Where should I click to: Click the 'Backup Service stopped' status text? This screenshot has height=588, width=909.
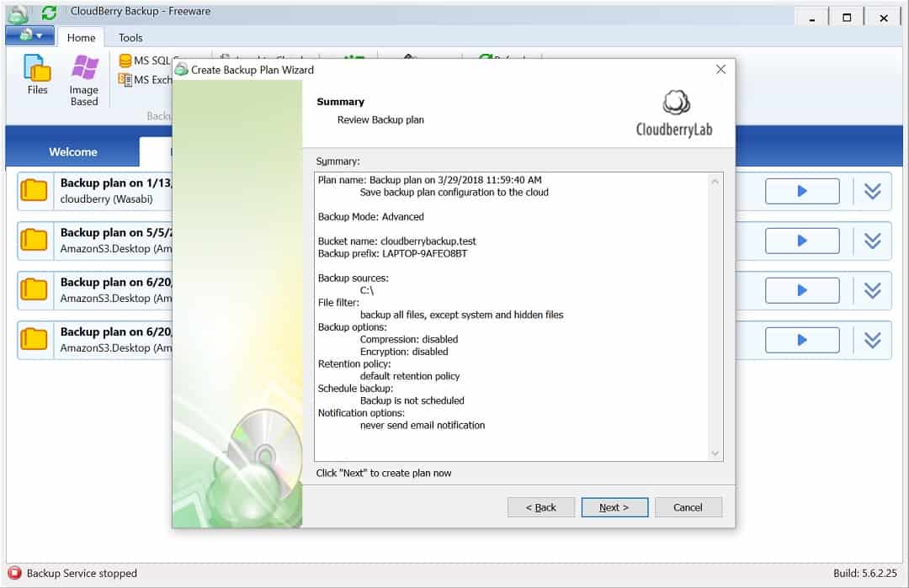point(82,573)
